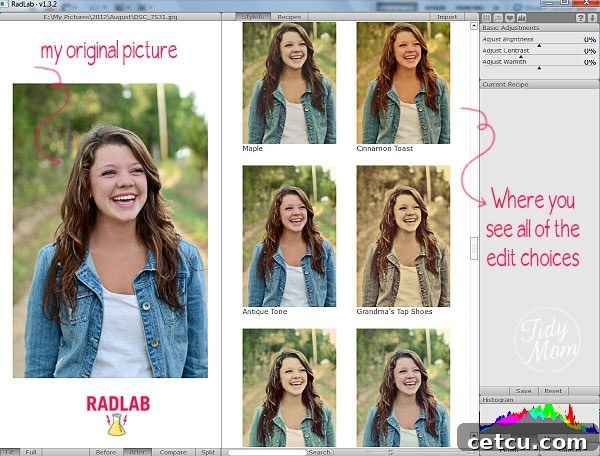Switch to the Stylets tab

(252, 17)
